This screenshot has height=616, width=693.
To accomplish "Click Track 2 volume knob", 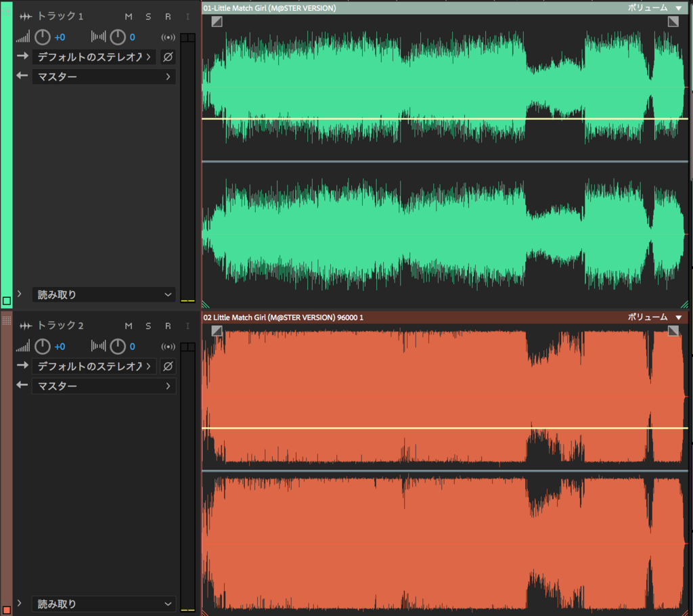I will [43, 347].
